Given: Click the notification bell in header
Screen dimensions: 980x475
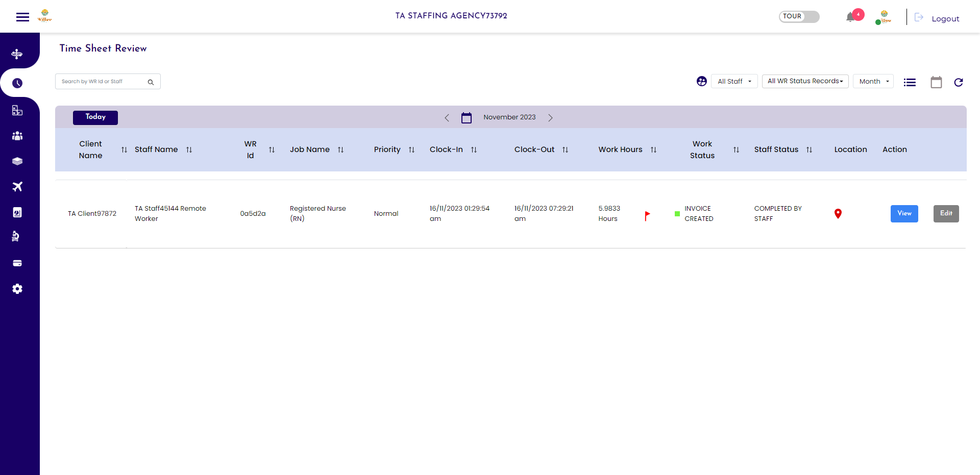Looking at the screenshot, I should [x=851, y=16].
